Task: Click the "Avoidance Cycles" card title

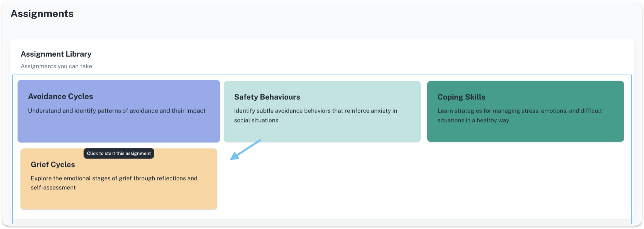Action: pos(60,97)
